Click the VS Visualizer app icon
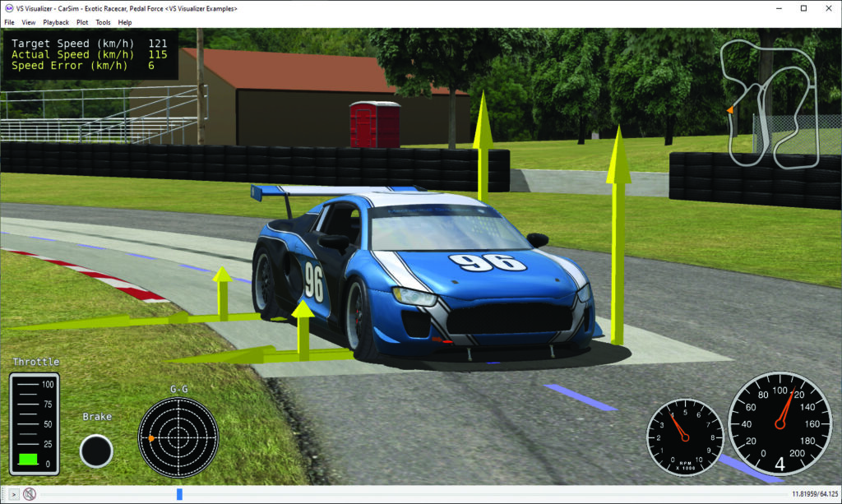 click(x=8, y=7)
